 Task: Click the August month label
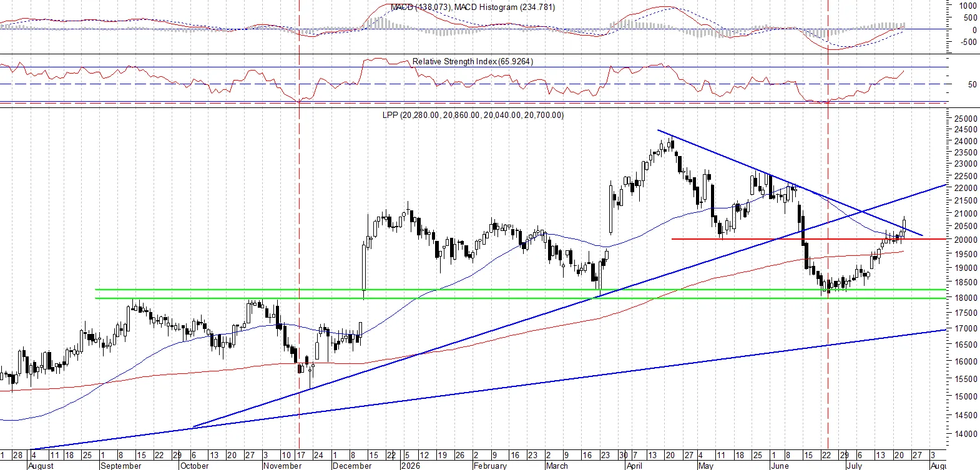pyautogui.click(x=41, y=466)
